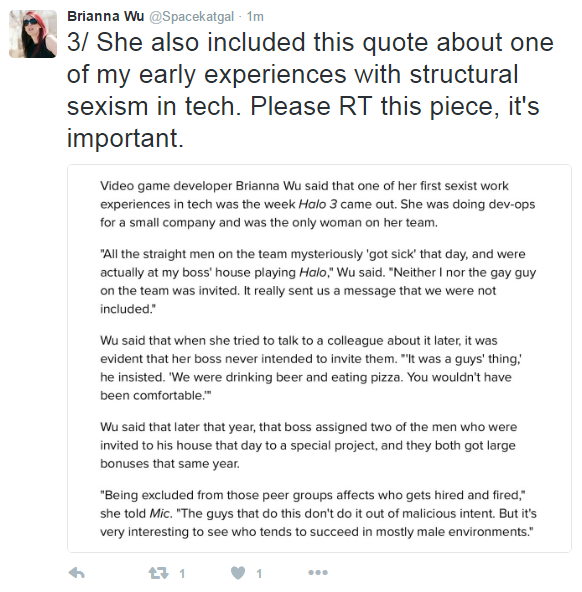Open the more options ellipsis menu
Image resolution: width=582 pixels, height=592 pixels.
[x=318, y=573]
